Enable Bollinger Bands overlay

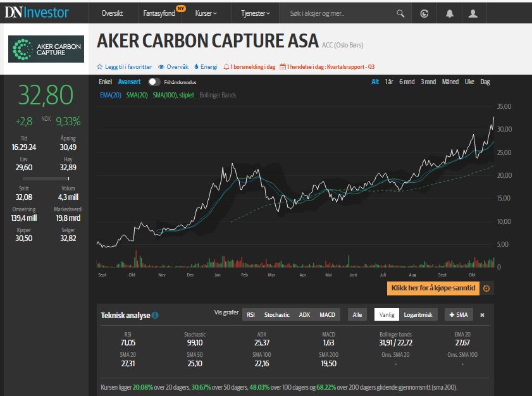[x=218, y=95]
